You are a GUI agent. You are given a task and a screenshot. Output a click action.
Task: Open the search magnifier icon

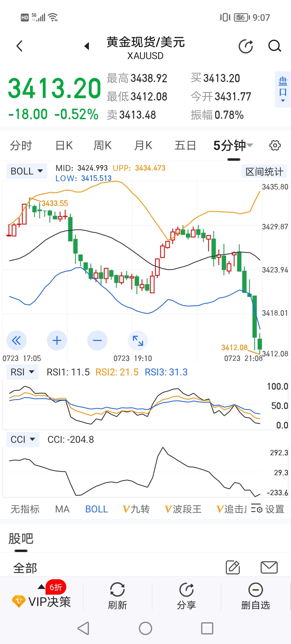275,46
